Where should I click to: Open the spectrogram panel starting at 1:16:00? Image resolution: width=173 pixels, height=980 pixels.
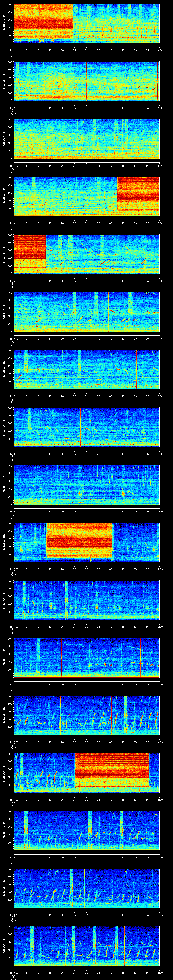[86, 888]
